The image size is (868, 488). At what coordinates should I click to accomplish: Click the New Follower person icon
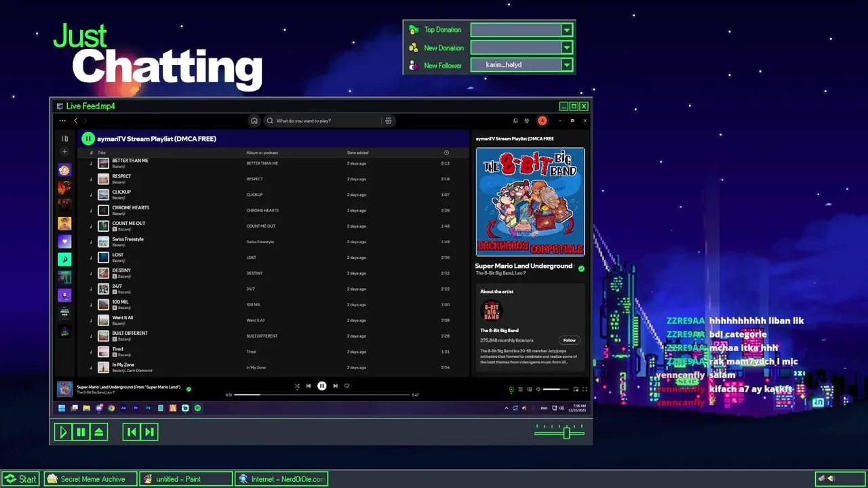(x=414, y=66)
